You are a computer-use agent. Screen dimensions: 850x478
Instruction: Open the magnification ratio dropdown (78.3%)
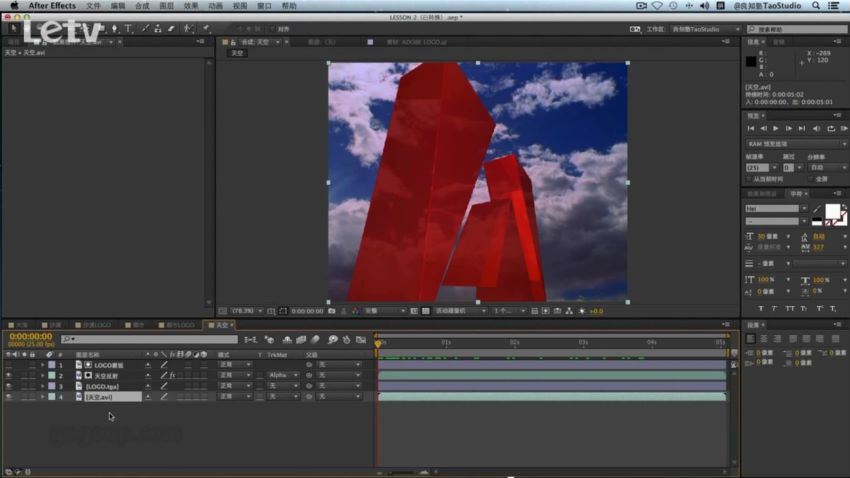coord(246,311)
